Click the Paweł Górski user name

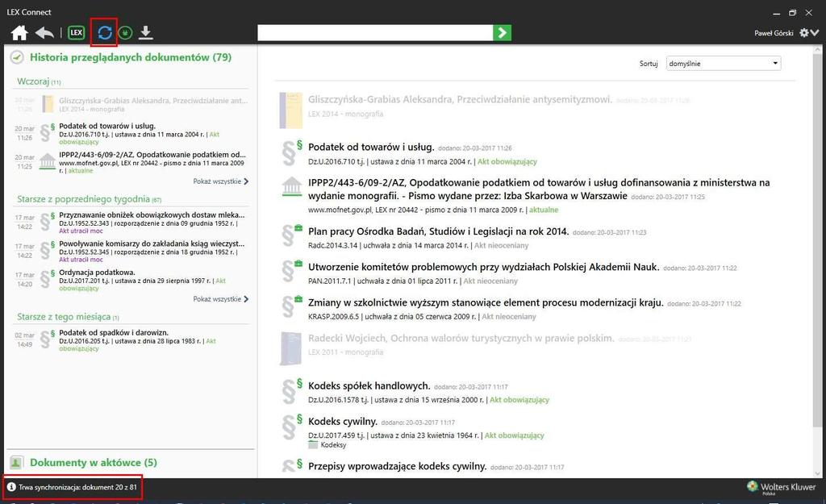click(774, 33)
